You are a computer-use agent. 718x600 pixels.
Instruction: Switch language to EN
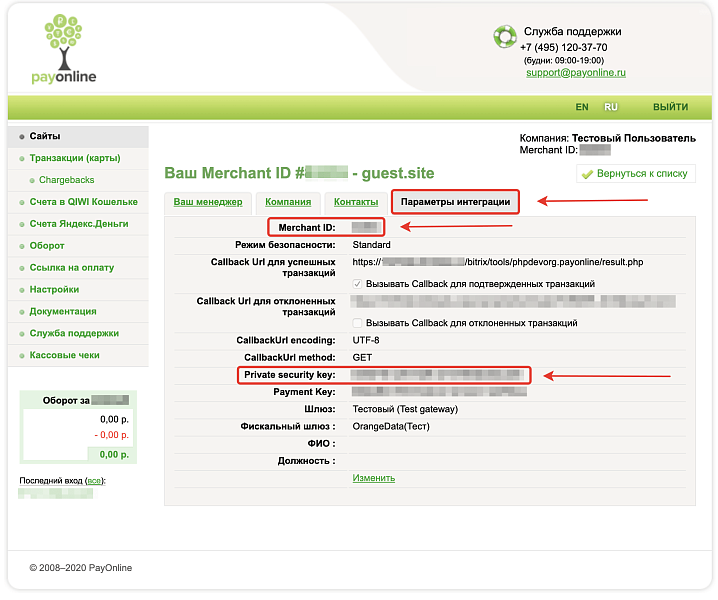click(582, 107)
